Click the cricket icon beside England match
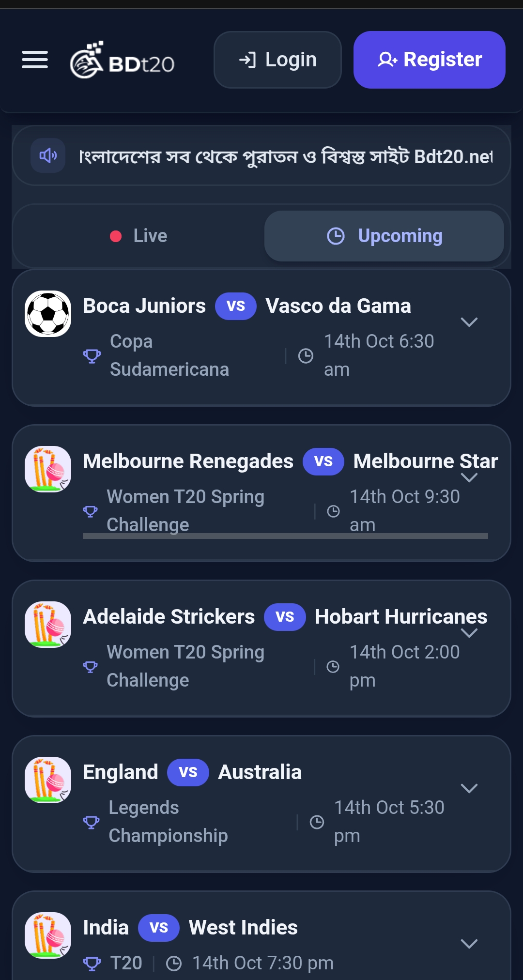Screen dimensions: 523x980 (x=48, y=780)
